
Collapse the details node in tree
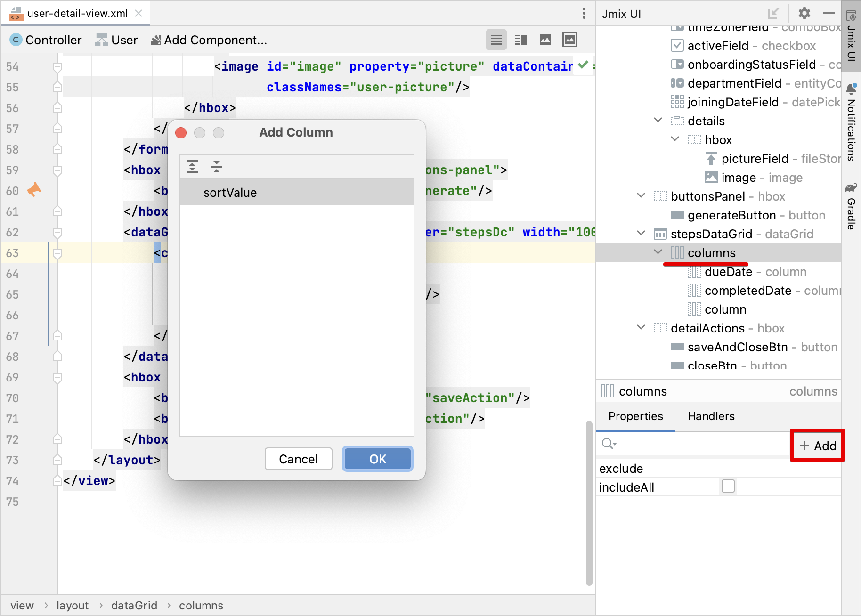[x=658, y=120]
